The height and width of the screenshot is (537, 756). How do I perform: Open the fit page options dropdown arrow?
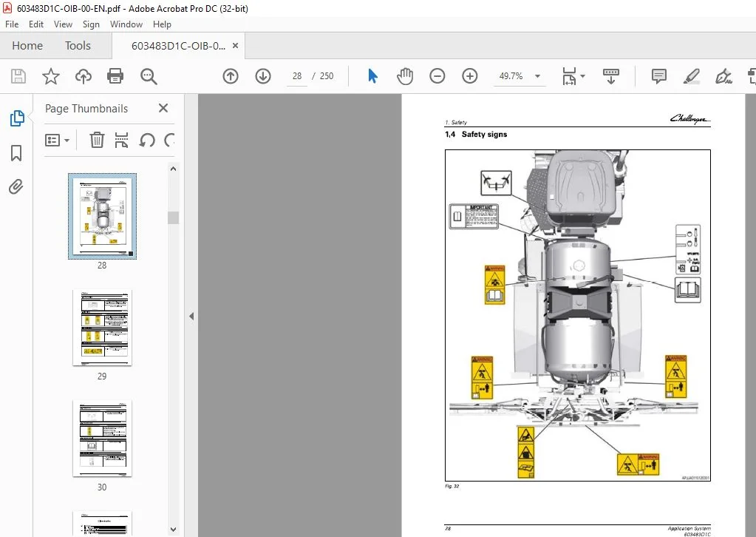click(x=582, y=76)
